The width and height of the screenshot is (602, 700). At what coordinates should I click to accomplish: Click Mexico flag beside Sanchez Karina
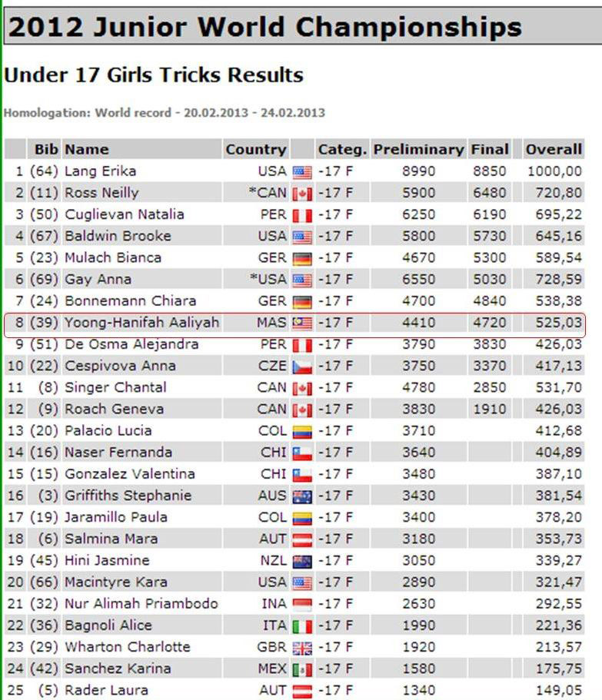tap(302, 669)
